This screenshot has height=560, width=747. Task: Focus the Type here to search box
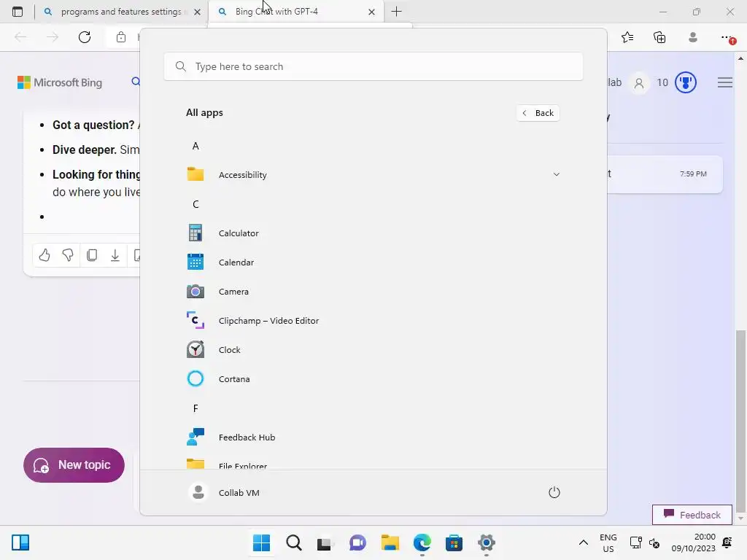pyautogui.click(x=373, y=66)
